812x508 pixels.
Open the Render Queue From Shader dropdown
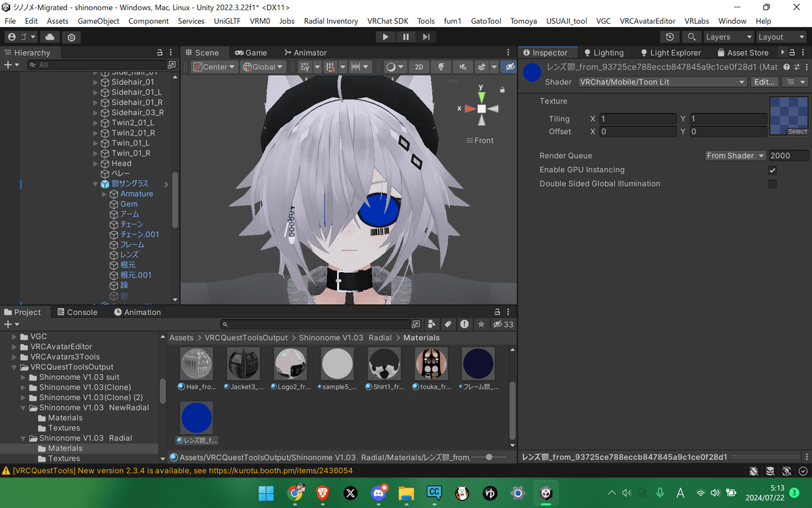click(735, 156)
